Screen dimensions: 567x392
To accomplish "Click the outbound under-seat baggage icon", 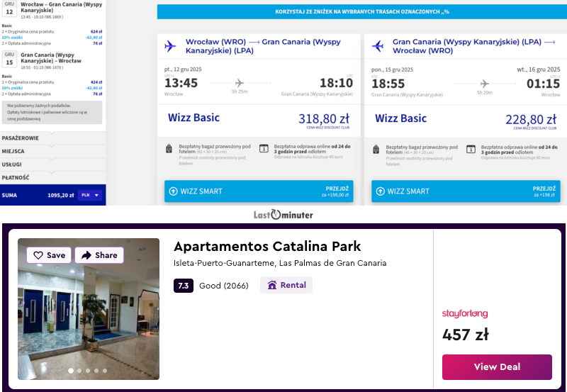I will tap(169, 149).
